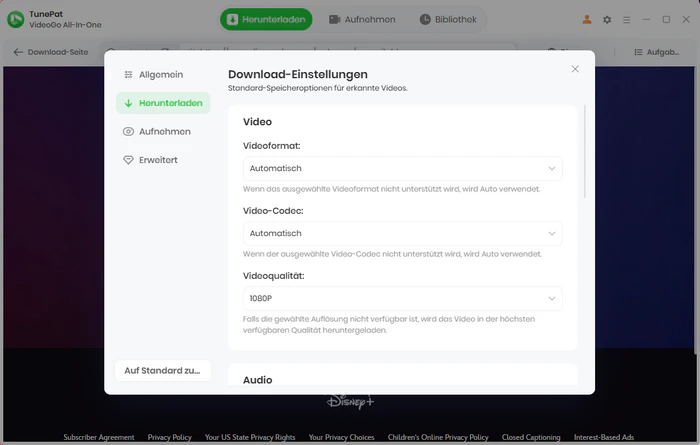
Task: Open Subscriber Agreement link
Action: pos(99,437)
